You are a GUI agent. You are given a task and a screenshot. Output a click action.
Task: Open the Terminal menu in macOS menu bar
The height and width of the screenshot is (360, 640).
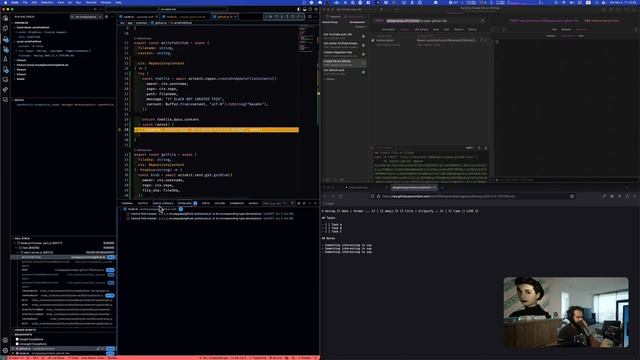coord(91,2)
